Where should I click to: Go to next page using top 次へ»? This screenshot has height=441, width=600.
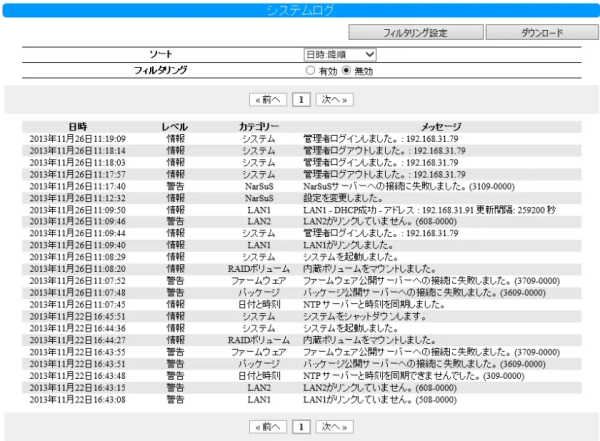tap(335, 101)
